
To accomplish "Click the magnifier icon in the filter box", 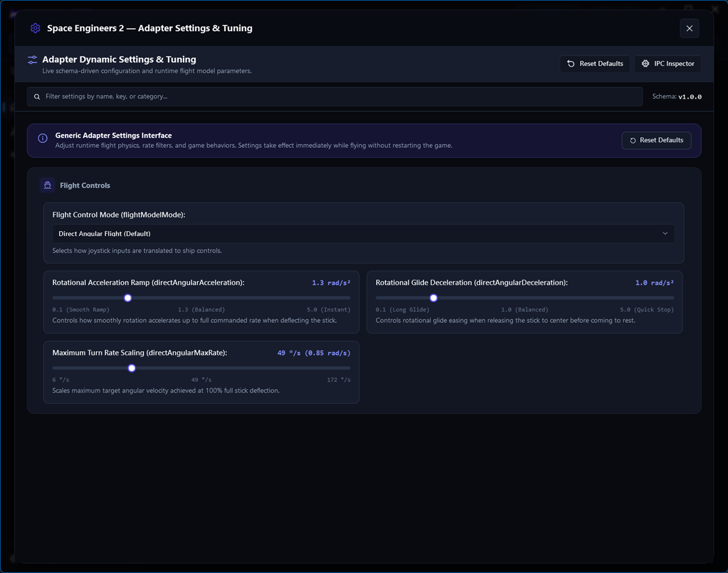I will (37, 97).
